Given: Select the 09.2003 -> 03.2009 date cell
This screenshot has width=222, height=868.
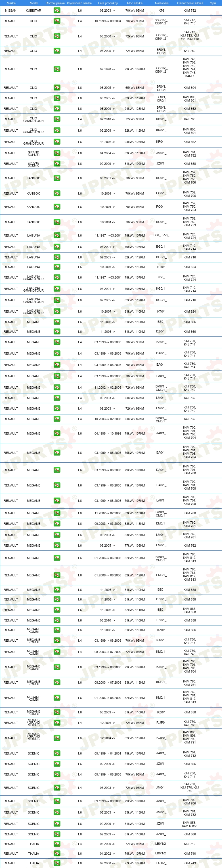Looking at the screenshot, I should tap(108, 523).
